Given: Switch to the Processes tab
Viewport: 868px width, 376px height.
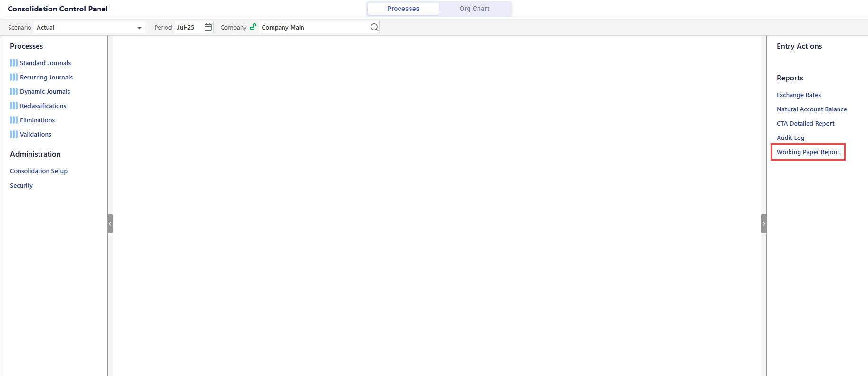Looking at the screenshot, I should (x=403, y=9).
